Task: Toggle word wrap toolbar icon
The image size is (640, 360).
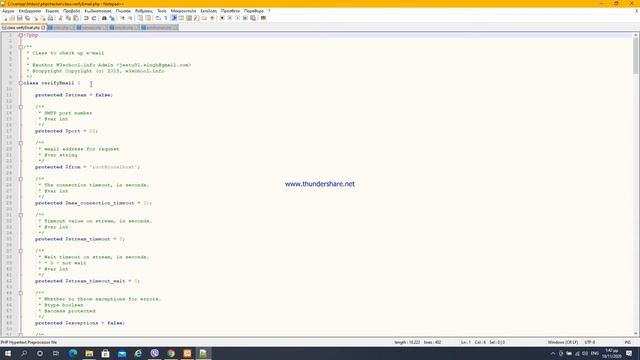Action: 157,18
